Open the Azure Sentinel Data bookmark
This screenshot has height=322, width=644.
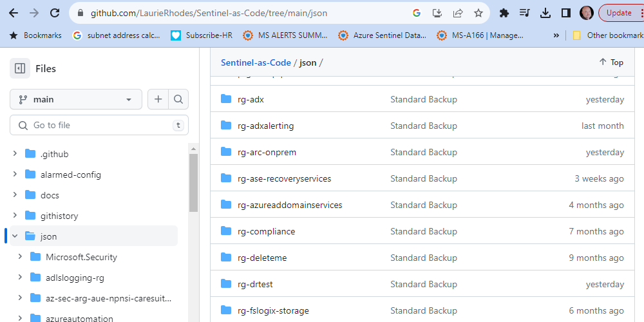click(382, 35)
